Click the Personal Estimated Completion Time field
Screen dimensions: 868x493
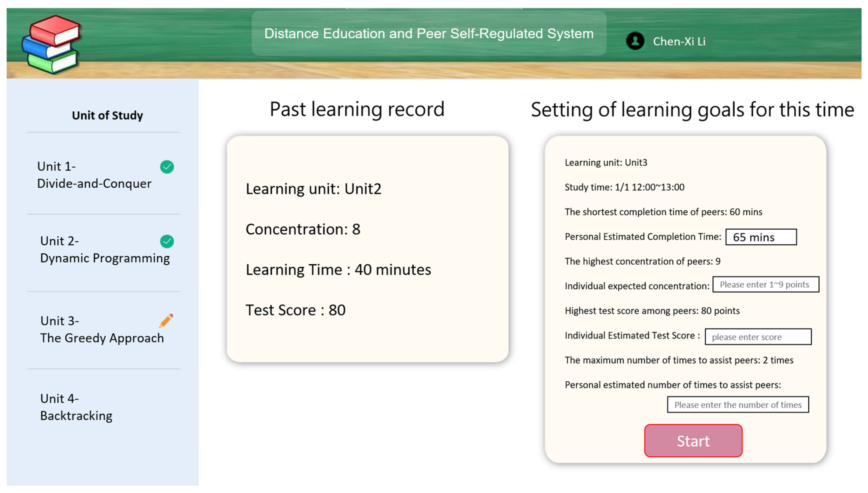pyautogui.click(x=761, y=237)
